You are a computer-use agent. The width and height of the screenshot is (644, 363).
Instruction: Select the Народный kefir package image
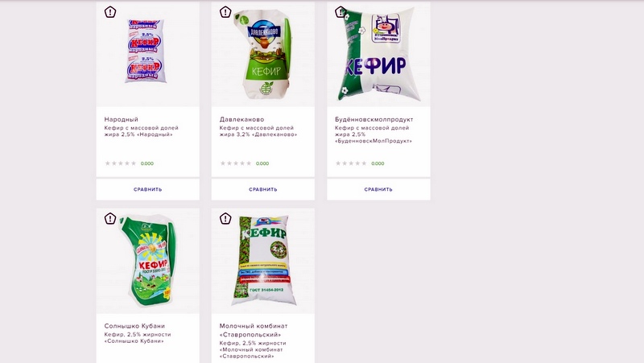click(x=146, y=51)
